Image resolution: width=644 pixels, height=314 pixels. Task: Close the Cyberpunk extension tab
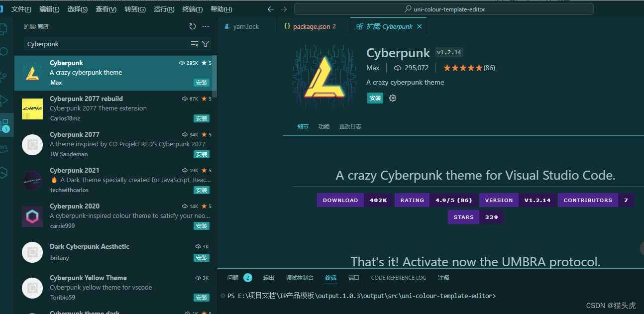click(420, 26)
